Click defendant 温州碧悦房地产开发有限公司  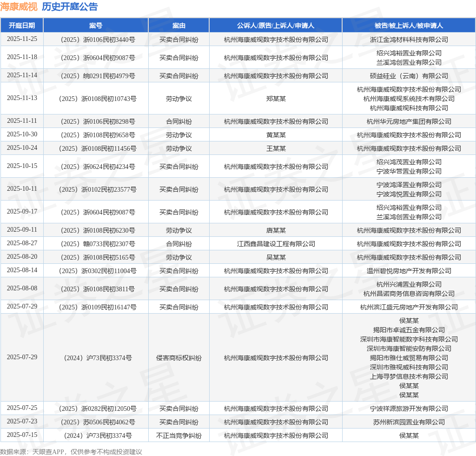(409, 271)
